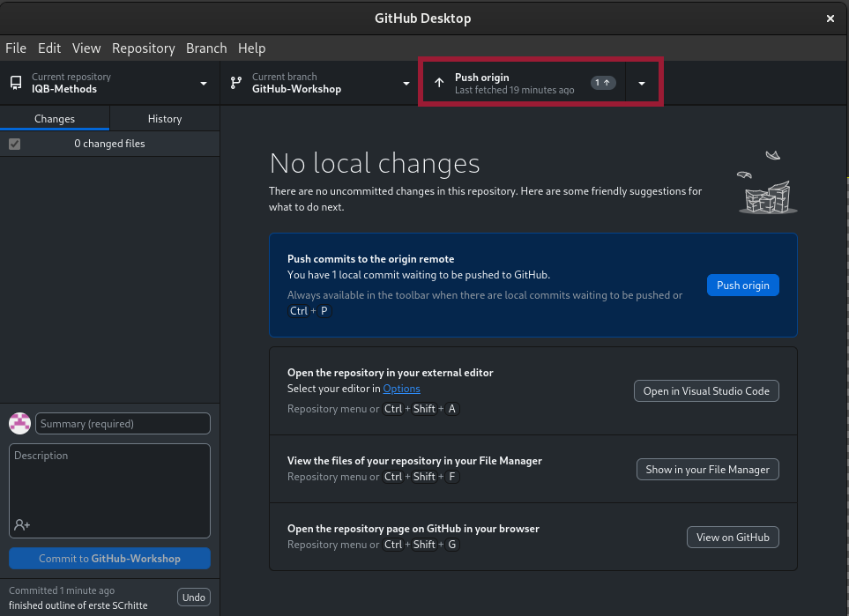Expand the Current repository dropdown
The image size is (849, 616).
204,83
